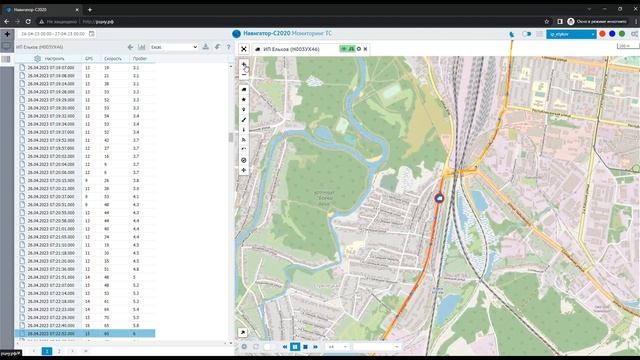Open a new browser tab
640x360 pixels.
(x=90, y=9)
